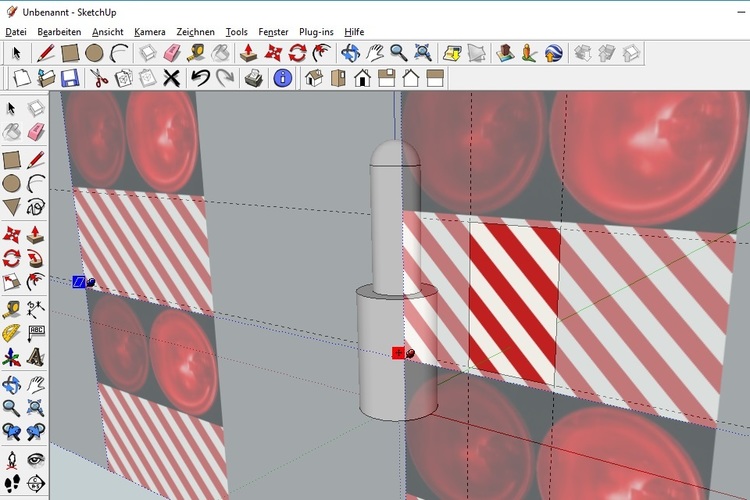This screenshot has width=750, height=500.
Task: Select the Walk footprints tool
Action: pos(11,484)
